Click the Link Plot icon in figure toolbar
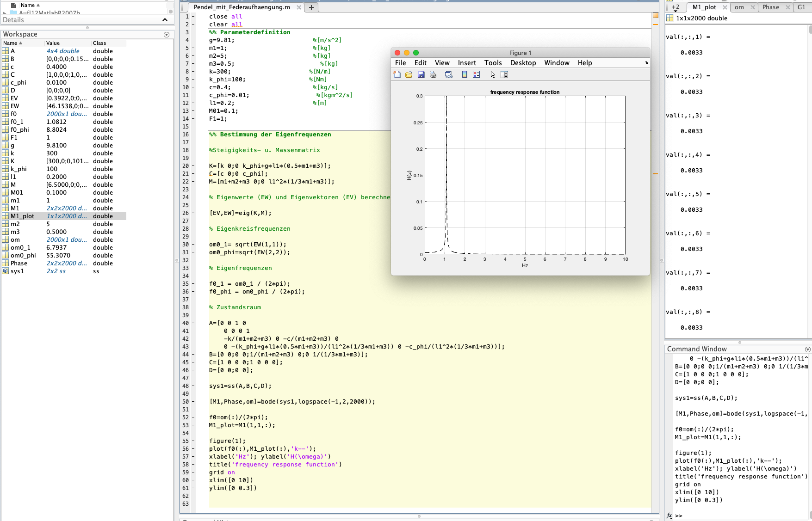 pos(448,74)
